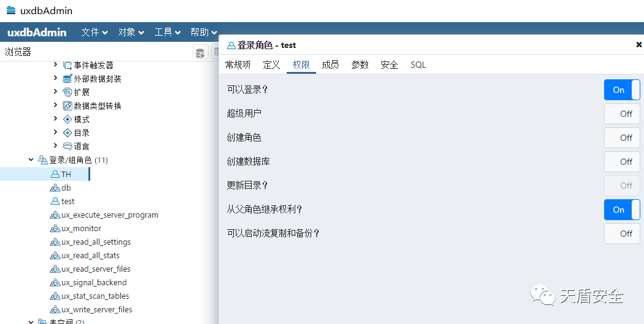The image size is (644, 324).
Task: Click the event trigger (事件触发器) icon
Action: point(68,65)
